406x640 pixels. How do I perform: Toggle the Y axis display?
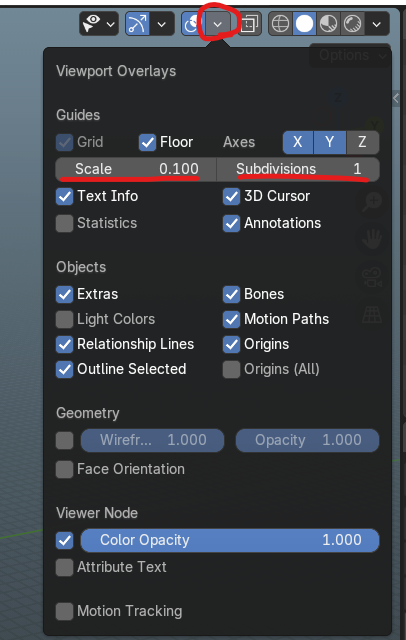(x=330, y=142)
